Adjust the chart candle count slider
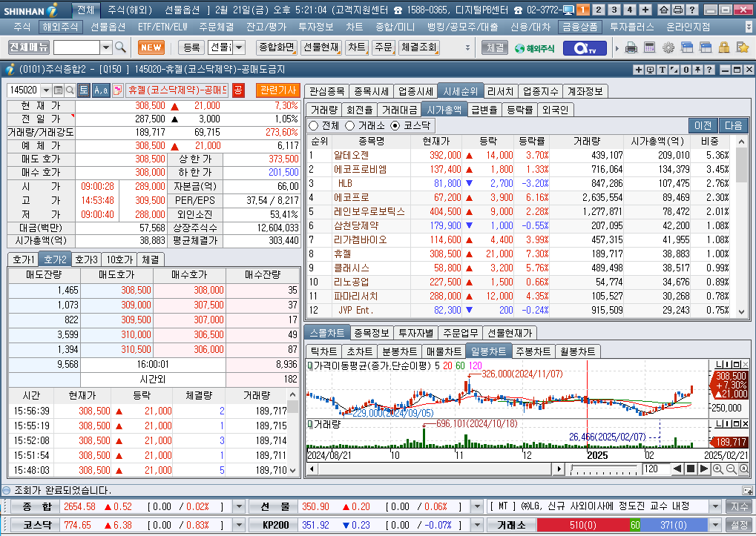The height and width of the screenshot is (536, 756). [604, 469]
